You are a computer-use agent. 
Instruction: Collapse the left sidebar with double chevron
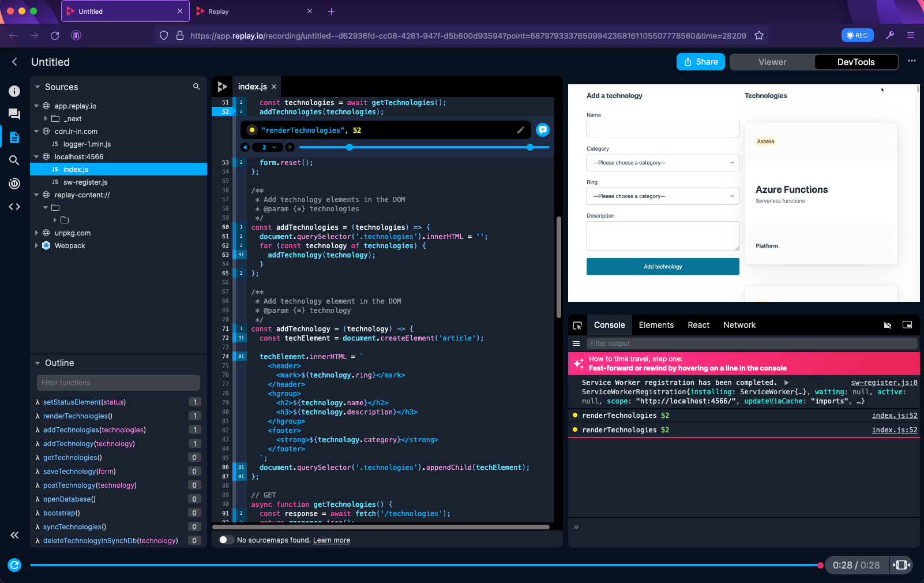coord(14,535)
